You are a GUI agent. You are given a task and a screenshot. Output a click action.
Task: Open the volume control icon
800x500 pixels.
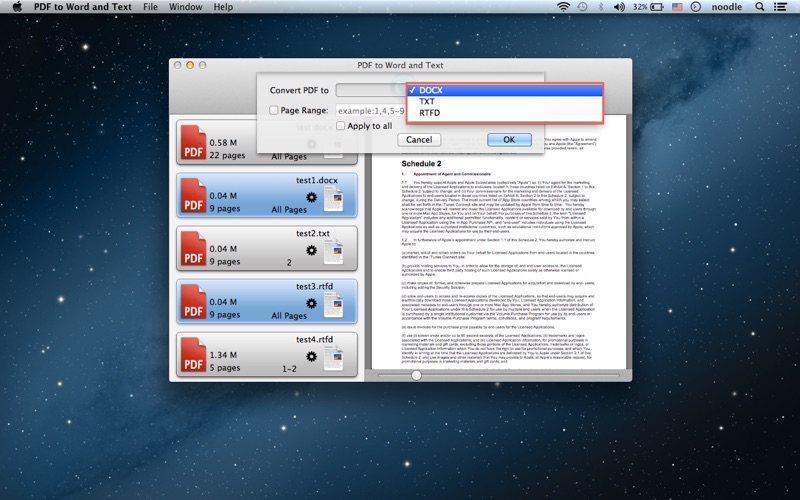pos(619,7)
